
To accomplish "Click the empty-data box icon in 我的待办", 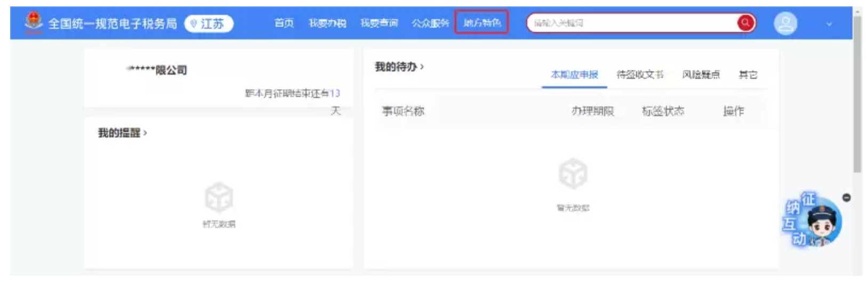I will click(573, 173).
